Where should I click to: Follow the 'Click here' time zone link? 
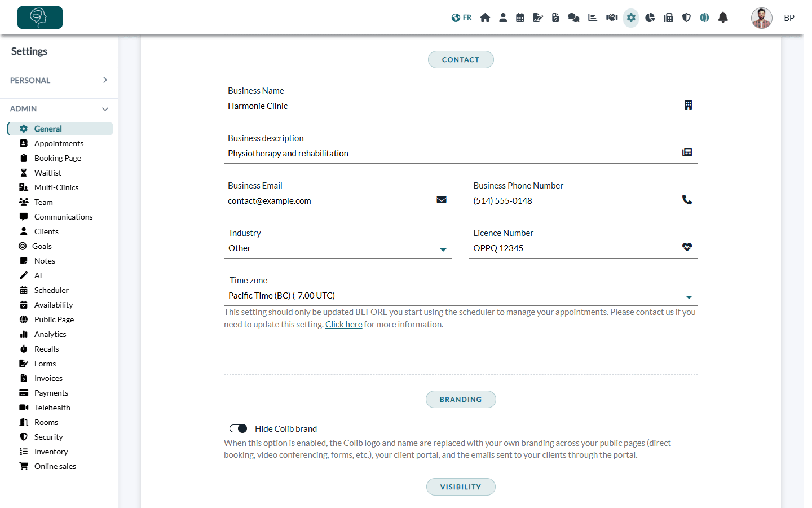tap(344, 325)
